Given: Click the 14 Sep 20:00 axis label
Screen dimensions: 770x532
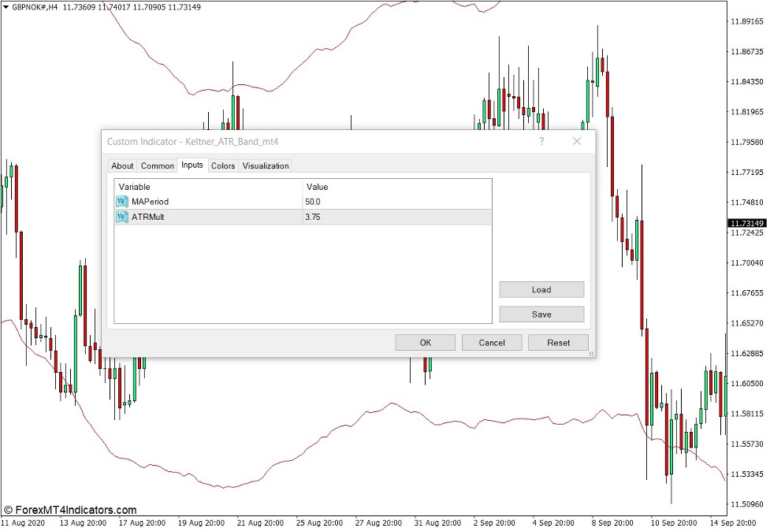Looking at the screenshot, I should (x=733, y=523).
